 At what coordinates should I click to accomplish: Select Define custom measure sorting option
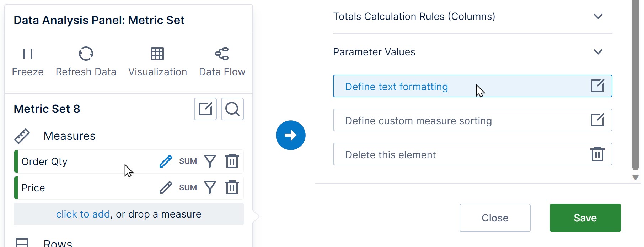coord(418,120)
